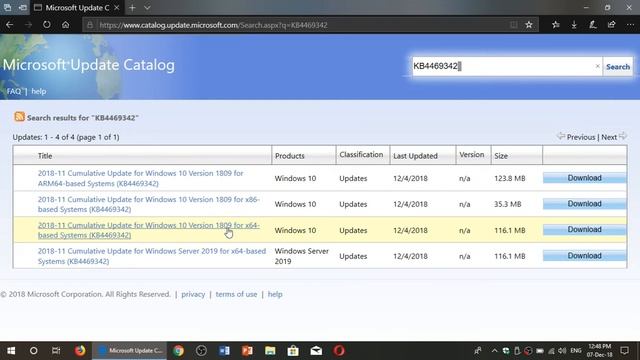Subscribe via the RSS feed icon
The width and height of the screenshot is (640, 360).
pyautogui.click(x=19, y=117)
